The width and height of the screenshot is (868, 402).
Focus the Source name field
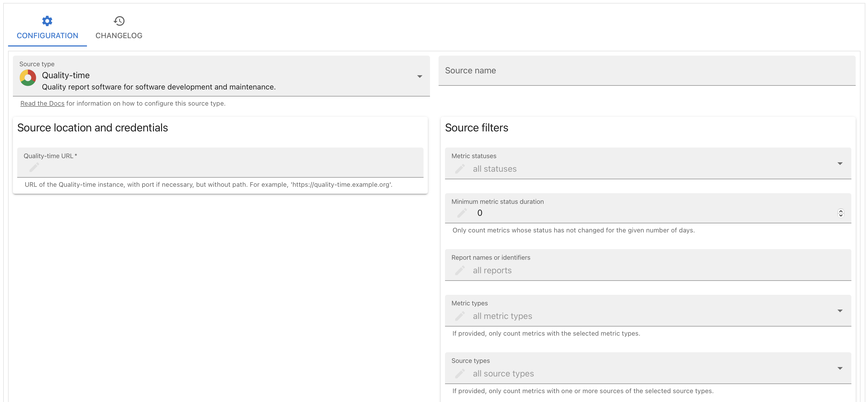(647, 70)
